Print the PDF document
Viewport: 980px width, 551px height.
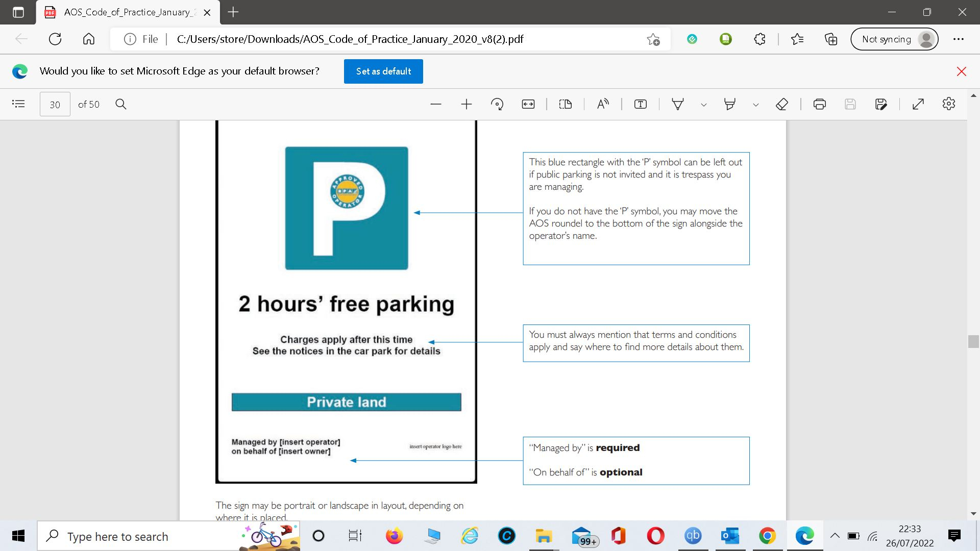(819, 104)
